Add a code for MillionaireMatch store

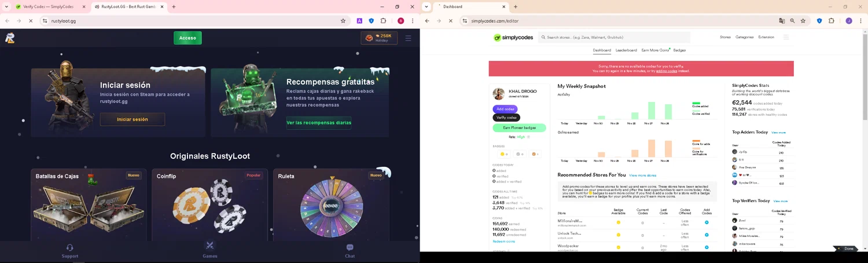click(707, 222)
